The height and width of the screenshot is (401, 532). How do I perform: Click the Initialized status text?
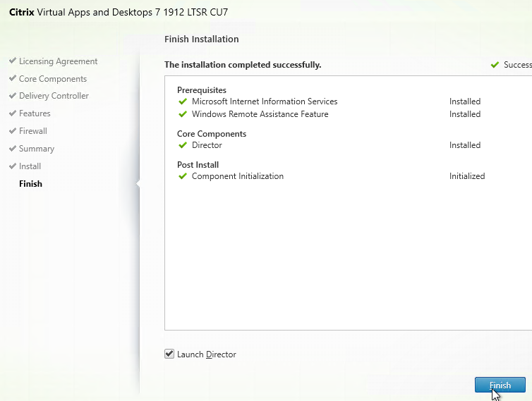click(x=467, y=176)
